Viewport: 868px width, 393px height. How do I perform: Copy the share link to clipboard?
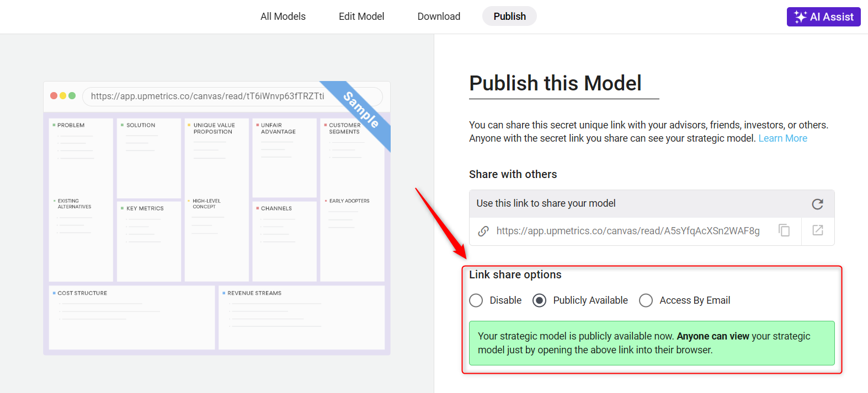[x=784, y=230]
